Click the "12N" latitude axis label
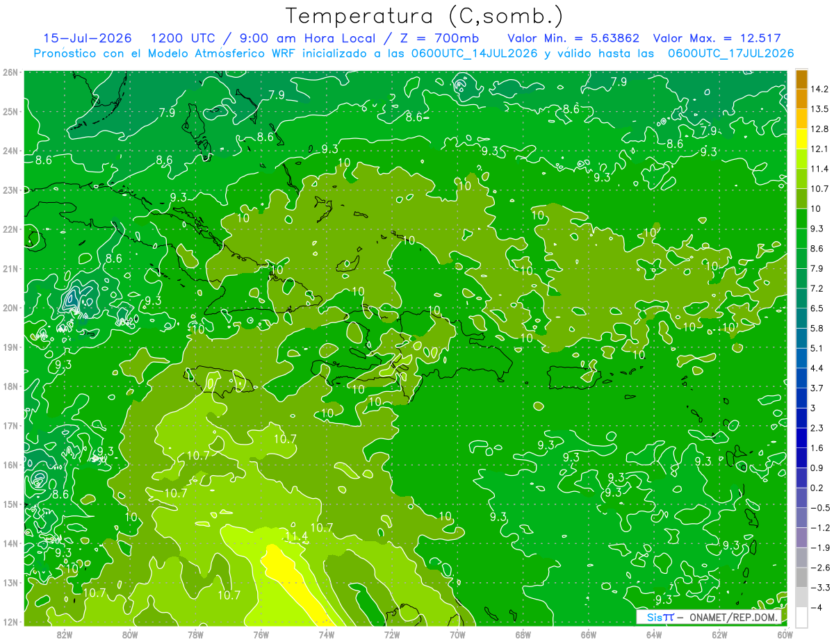The image size is (834, 644). point(10,622)
